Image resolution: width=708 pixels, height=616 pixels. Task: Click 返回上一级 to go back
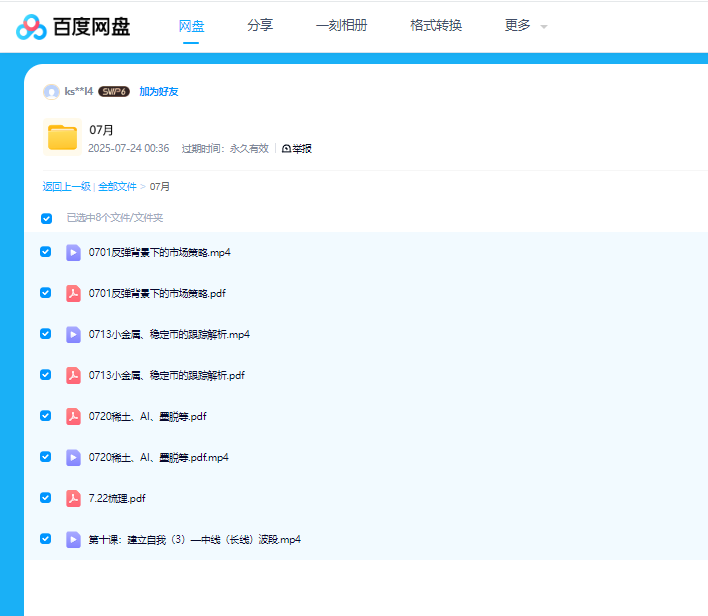(x=66, y=187)
